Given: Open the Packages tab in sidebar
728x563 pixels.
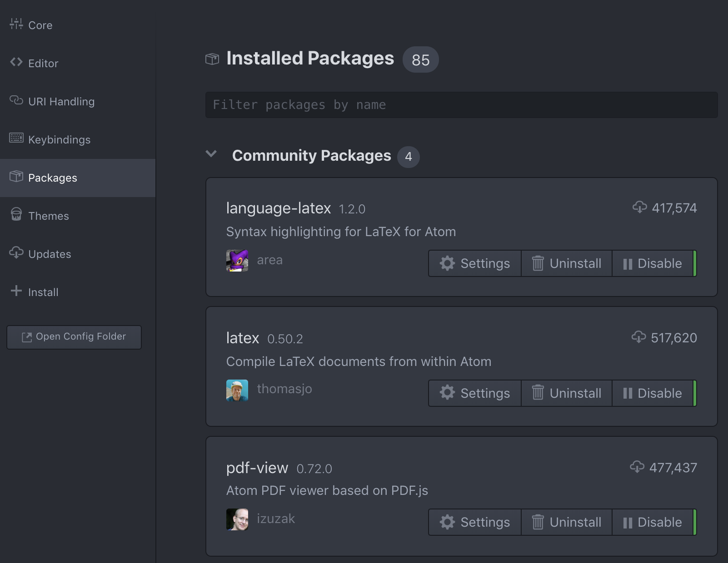Looking at the screenshot, I should pos(53,178).
